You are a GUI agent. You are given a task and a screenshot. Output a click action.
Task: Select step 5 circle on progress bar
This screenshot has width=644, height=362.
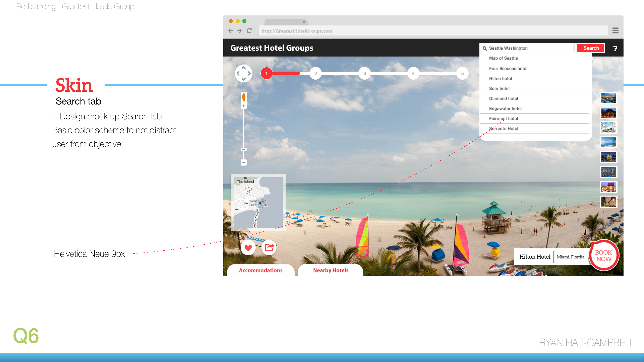[462, 73]
